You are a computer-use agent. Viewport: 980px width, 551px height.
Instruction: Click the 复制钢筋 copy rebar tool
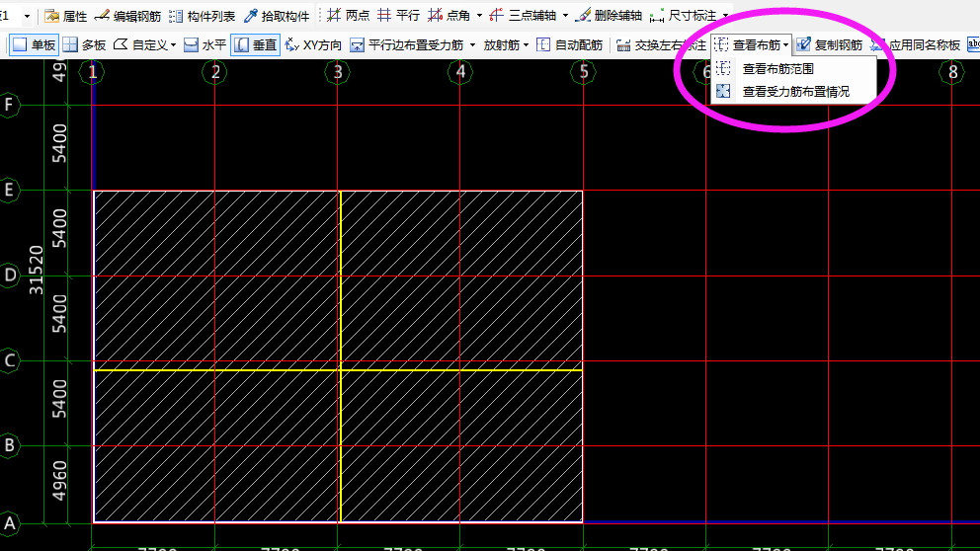tap(830, 45)
